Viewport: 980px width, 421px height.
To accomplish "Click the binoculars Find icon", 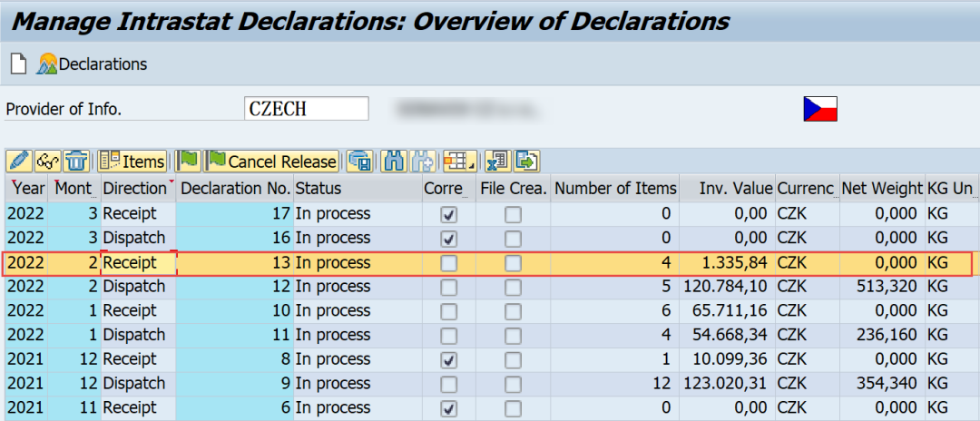I will 394,162.
